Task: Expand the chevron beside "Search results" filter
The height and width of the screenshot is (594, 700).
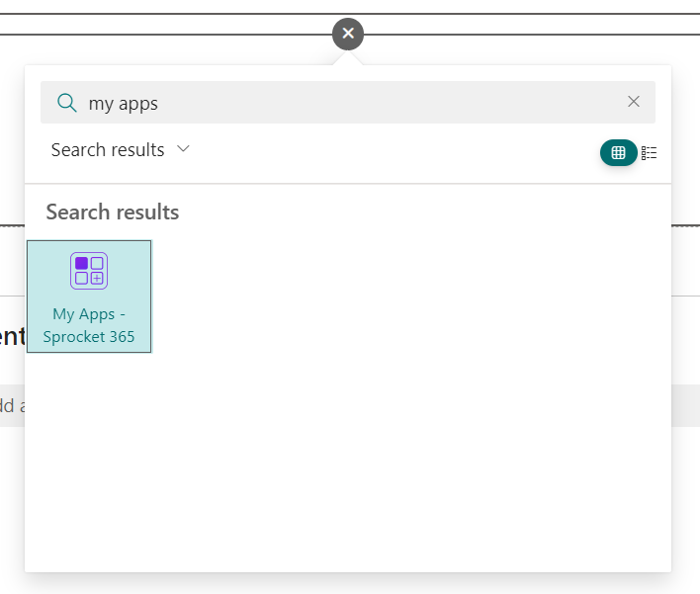Action: pyautogui.click(x=183, y=149)
